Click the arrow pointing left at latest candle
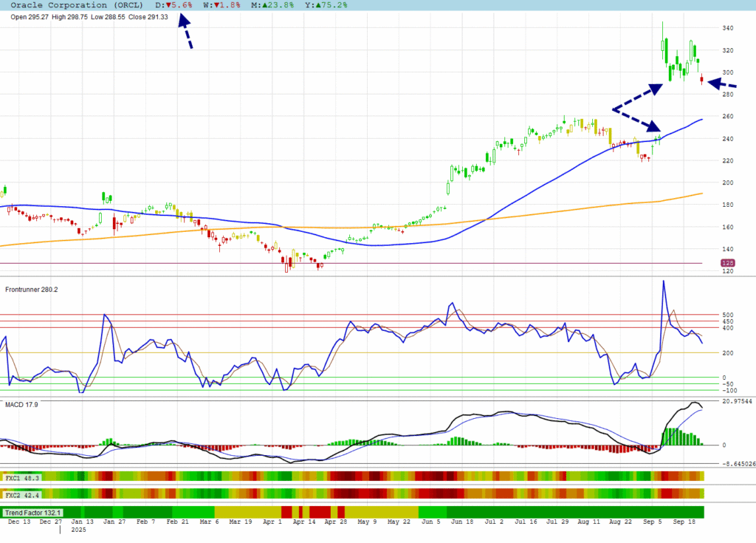The height and width of the screenshot is (543, 756). [x=721, y=84]
